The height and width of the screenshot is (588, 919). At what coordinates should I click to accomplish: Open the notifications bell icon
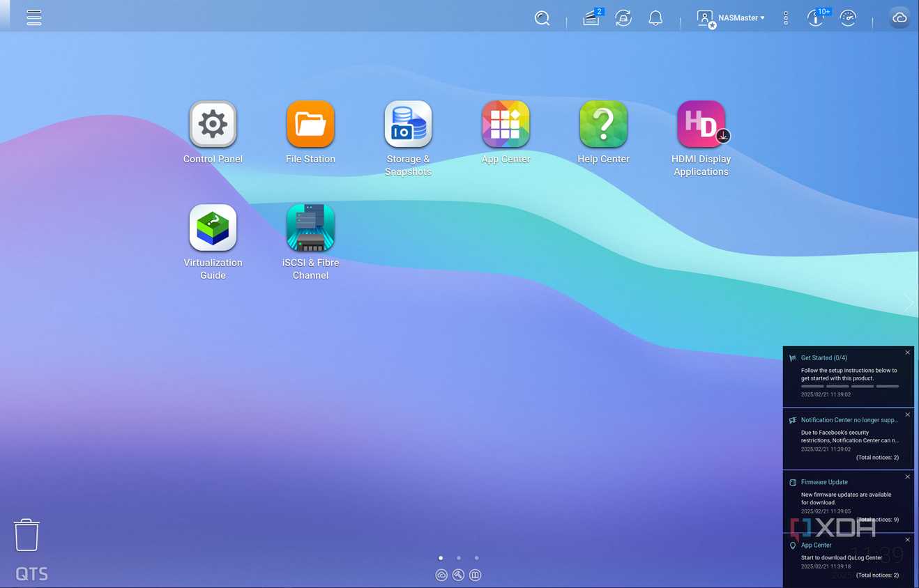click(x=655, y=18)
